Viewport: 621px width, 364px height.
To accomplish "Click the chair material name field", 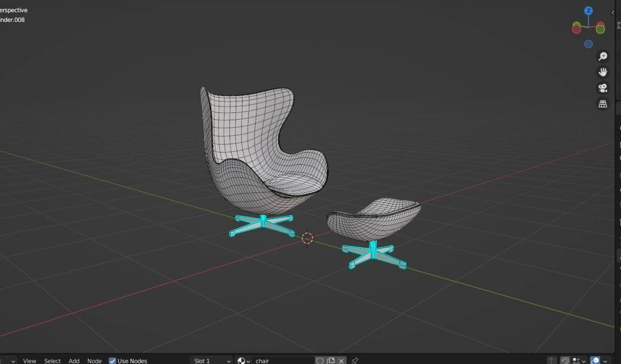I will coord(283,361).
